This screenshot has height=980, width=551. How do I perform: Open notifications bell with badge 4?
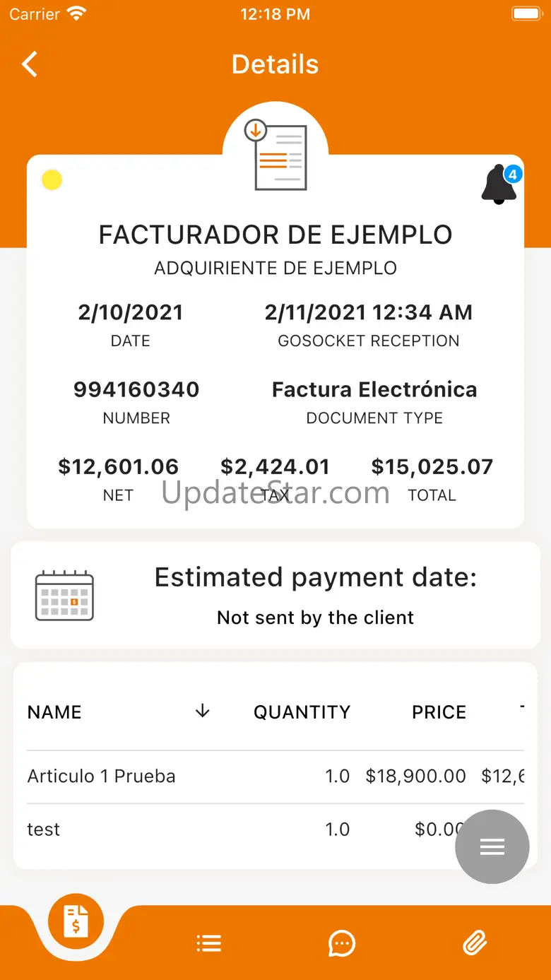pos(501,184)
